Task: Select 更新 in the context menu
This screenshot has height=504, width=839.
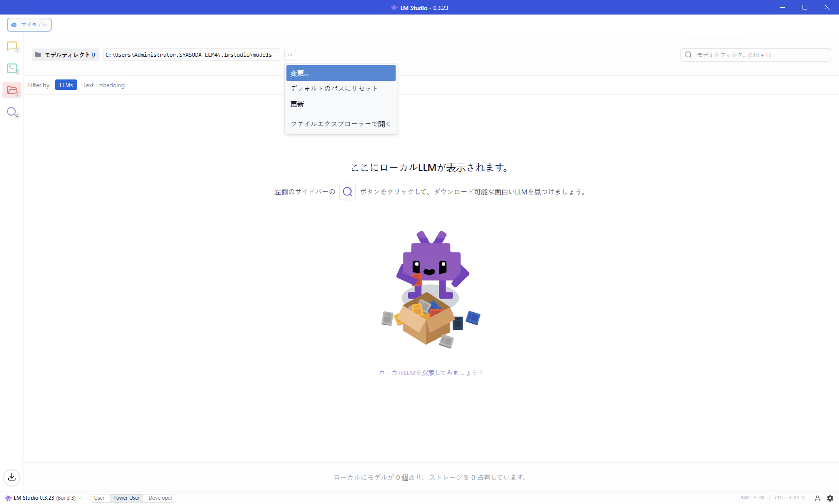Action: point(297,104)
